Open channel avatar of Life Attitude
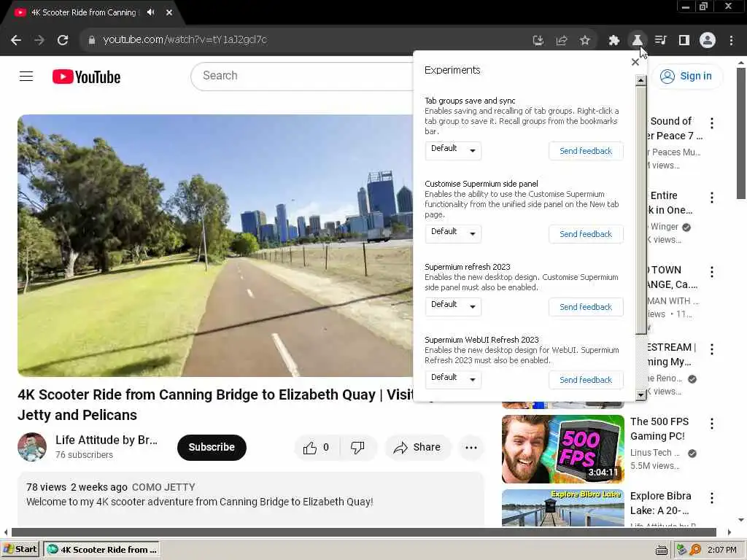The width and height of the screenshot is (747, 560). pyautogui.click(x=32, y=447)
